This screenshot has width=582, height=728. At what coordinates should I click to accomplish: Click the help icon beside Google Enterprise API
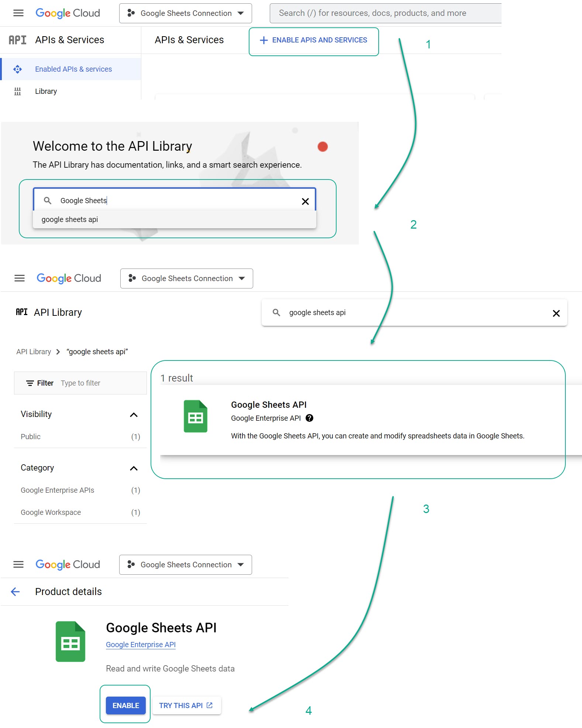[310, 418]
